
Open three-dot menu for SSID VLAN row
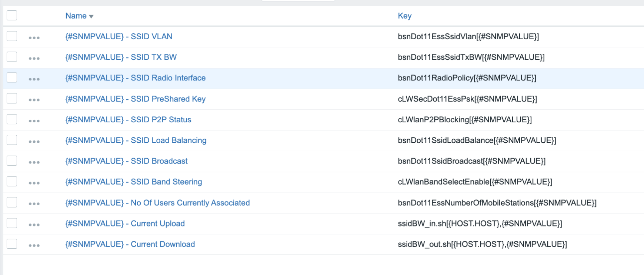(x=34, y=37)
